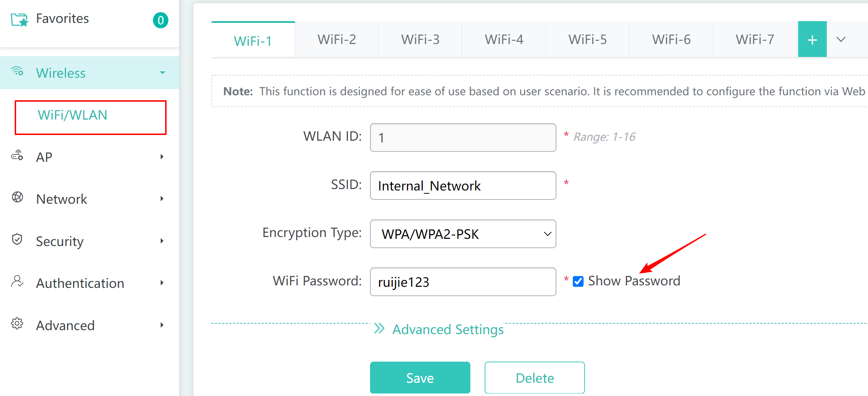Click the Save button
This screenshot has height=396, width=868.
420,378
